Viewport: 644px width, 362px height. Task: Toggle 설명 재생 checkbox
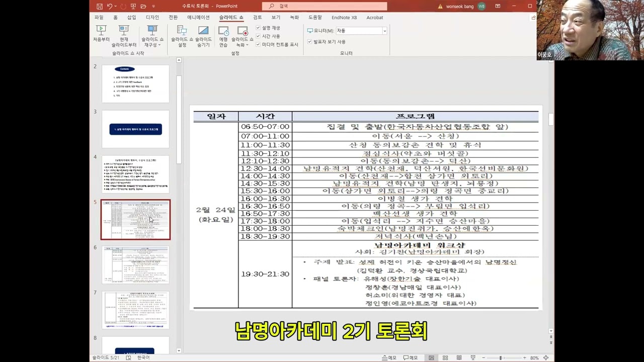[x=258, y=28]
